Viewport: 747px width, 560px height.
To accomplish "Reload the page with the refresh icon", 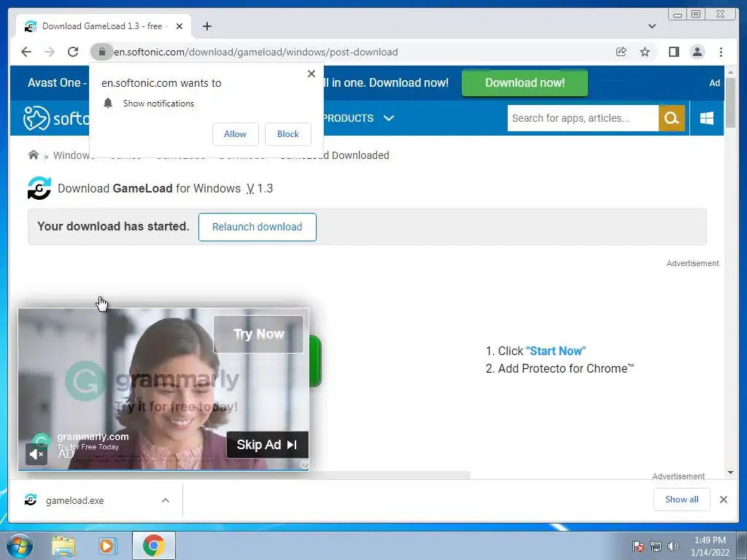I will click(73, 52).
